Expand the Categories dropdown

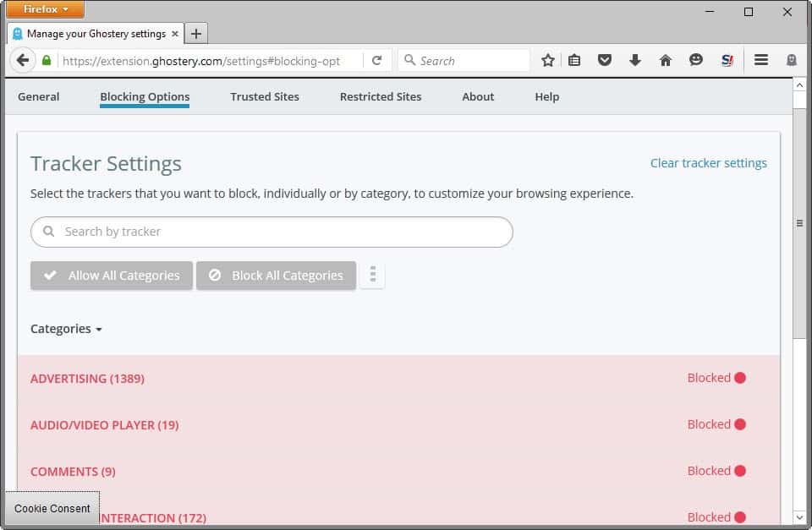coord(66,329)
